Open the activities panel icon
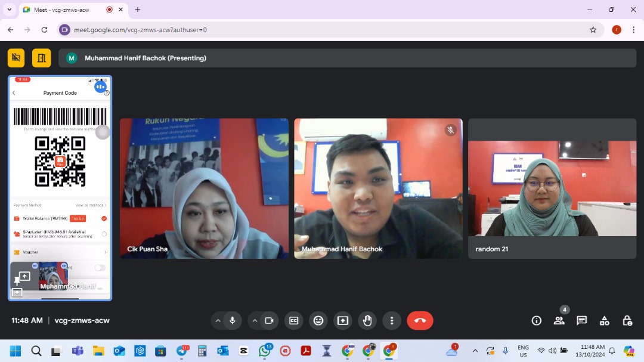This screenshot has width=644, height=362. click(x=605, y=321)
